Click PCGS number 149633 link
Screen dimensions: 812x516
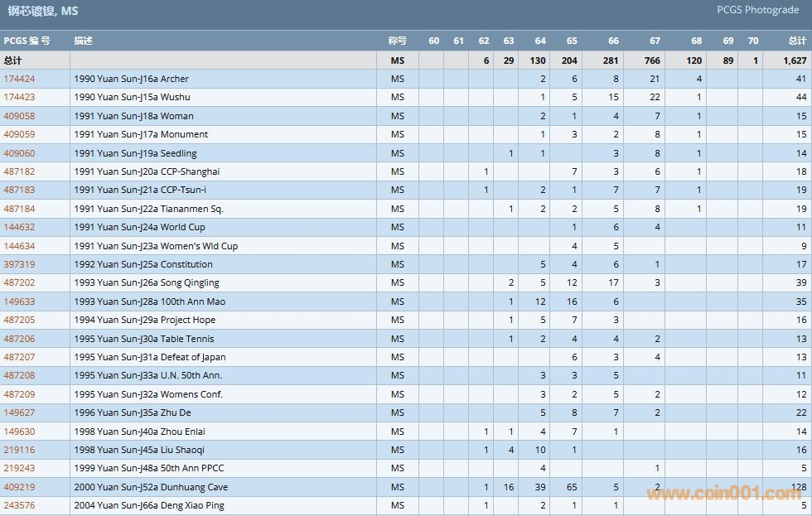(x=19, y=301)
